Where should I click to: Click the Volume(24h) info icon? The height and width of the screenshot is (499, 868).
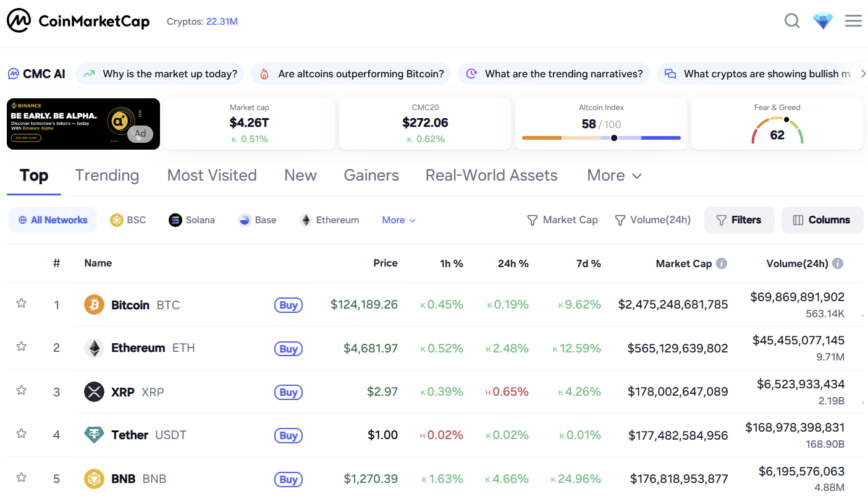tap(838, 263)
